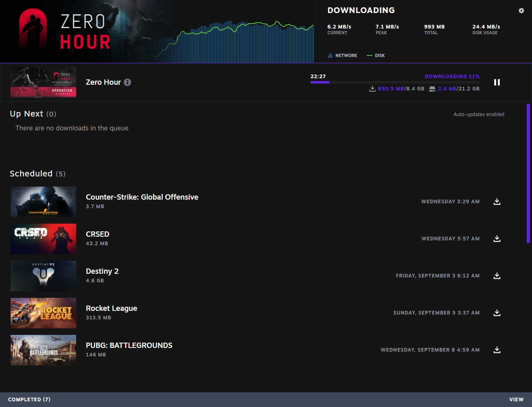
Task: Expand the COMPLETED (7) section
Action: point(29,400)
